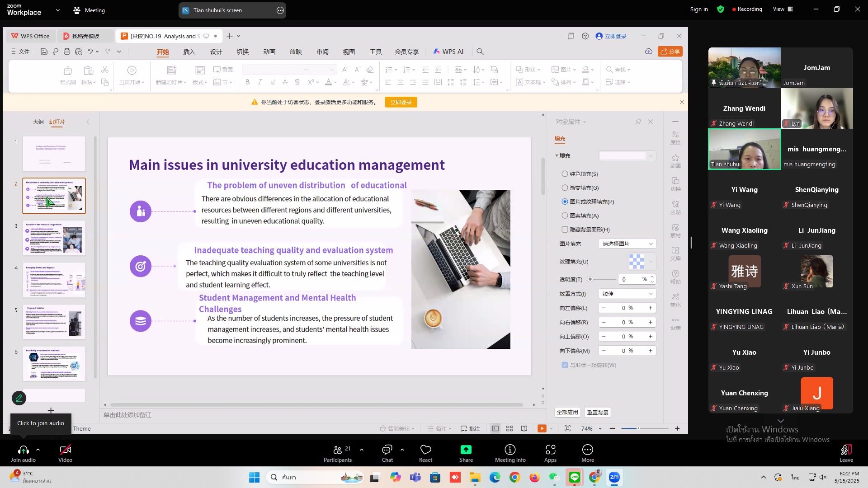Click Join audio headphone icon
The width and height of the screenshot is (868, 488).
[23, 453]
